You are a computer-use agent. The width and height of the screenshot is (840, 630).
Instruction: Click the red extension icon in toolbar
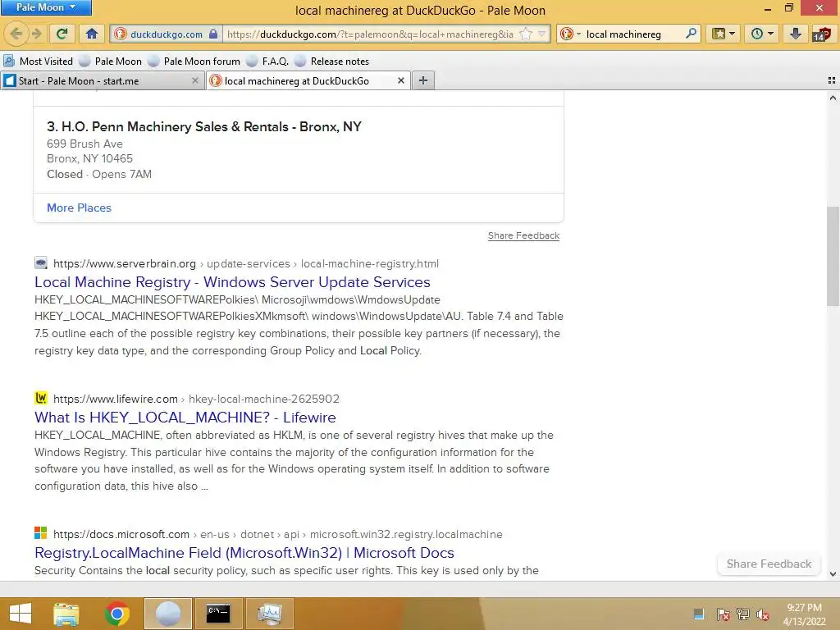tap(821, 34)
